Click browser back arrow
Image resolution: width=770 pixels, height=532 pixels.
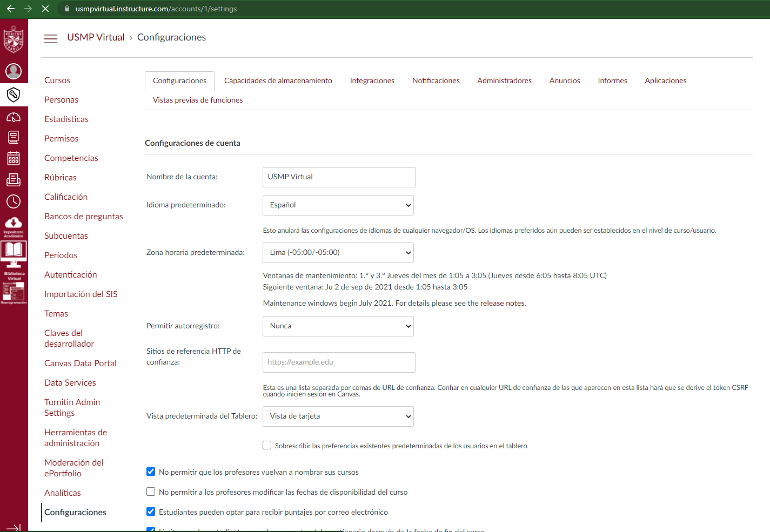[10, 9]
